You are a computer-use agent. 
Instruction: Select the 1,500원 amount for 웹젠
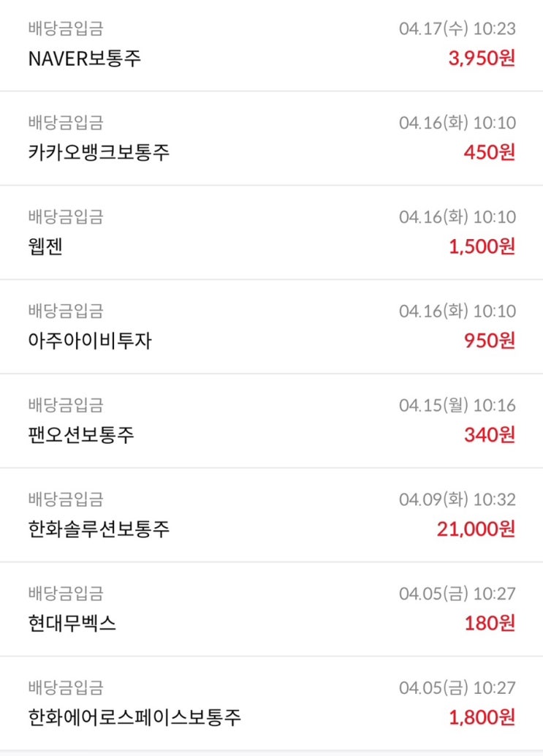click(x=482, y=246)
